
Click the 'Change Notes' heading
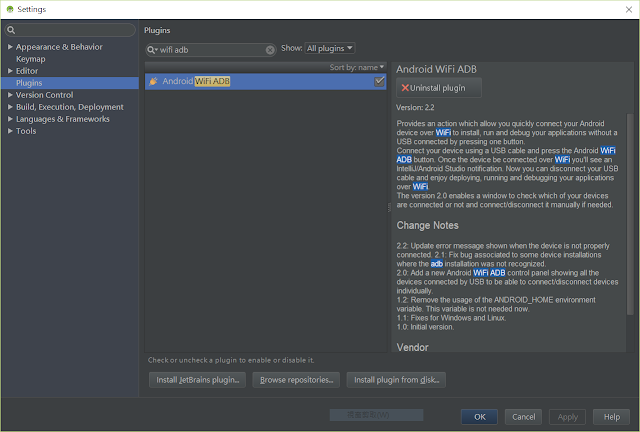click(x=427, y=225)
